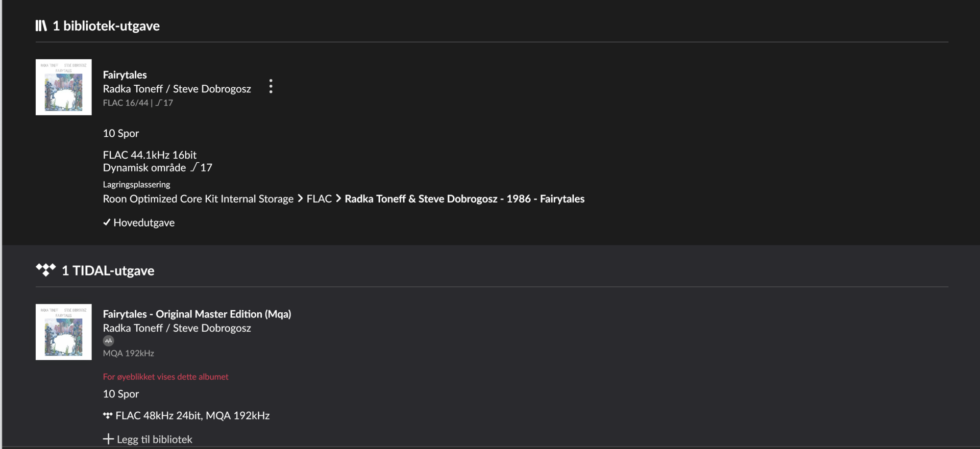
Task: Click Legg til bibliotek
Action: click(155, 439)
